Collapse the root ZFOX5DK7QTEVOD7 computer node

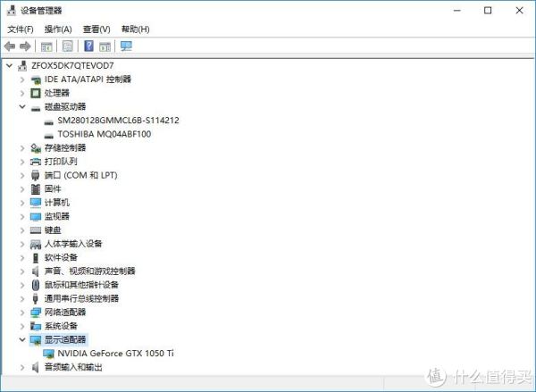point(10,65)
